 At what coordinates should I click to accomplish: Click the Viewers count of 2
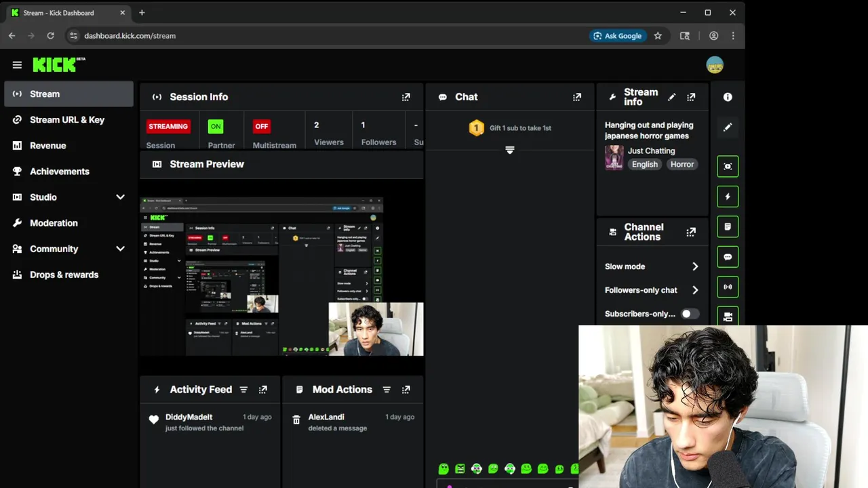pos(317,125)
